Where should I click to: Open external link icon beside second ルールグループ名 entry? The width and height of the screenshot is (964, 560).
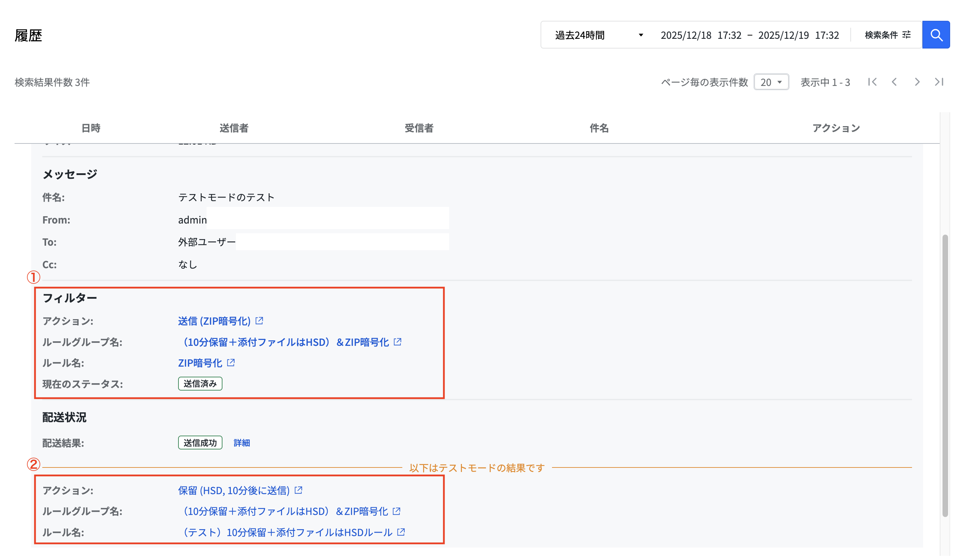coord(397,511)
